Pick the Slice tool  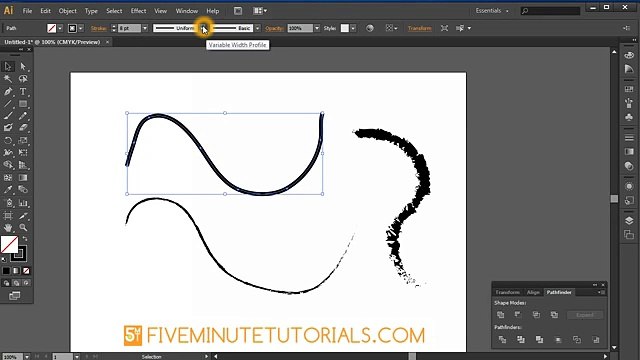(x=23, y=216)
